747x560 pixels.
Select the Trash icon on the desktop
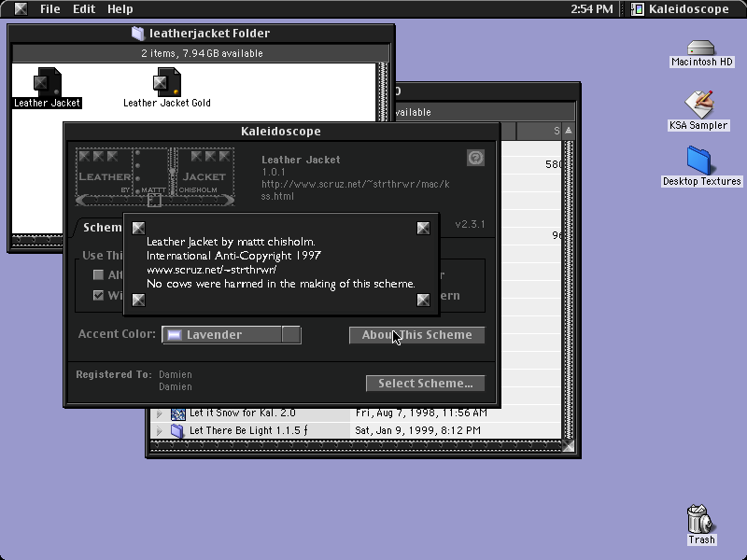click(701, 519)
